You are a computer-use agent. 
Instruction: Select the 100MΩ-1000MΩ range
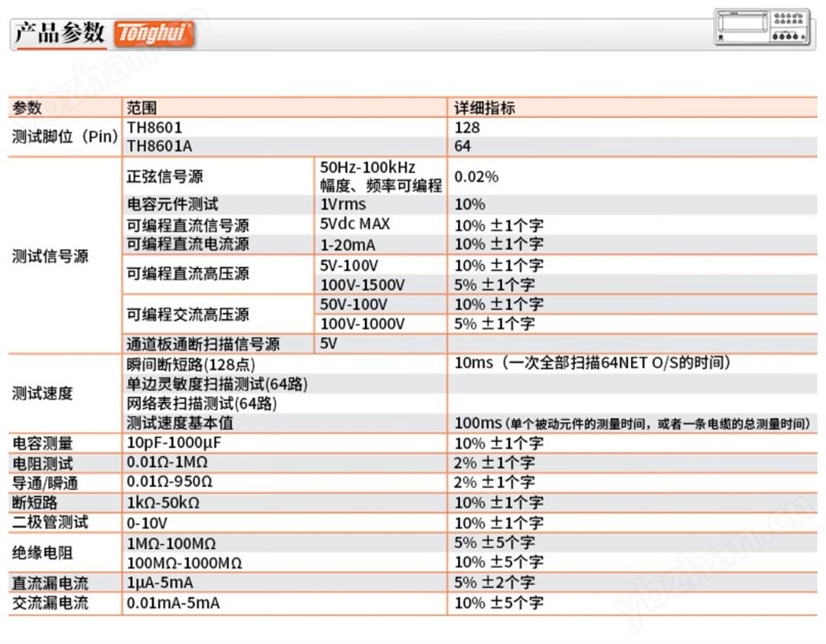click(184, 563)
